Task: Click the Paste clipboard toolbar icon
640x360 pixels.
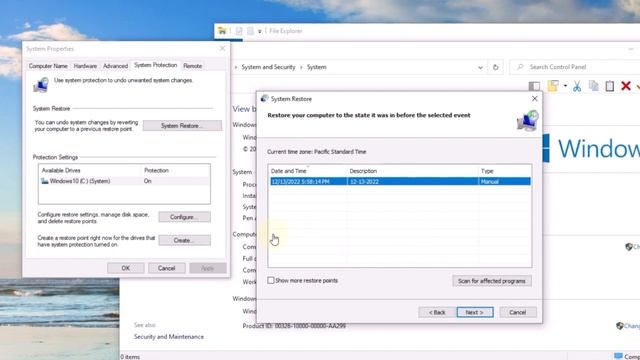Action: (610, 86)
